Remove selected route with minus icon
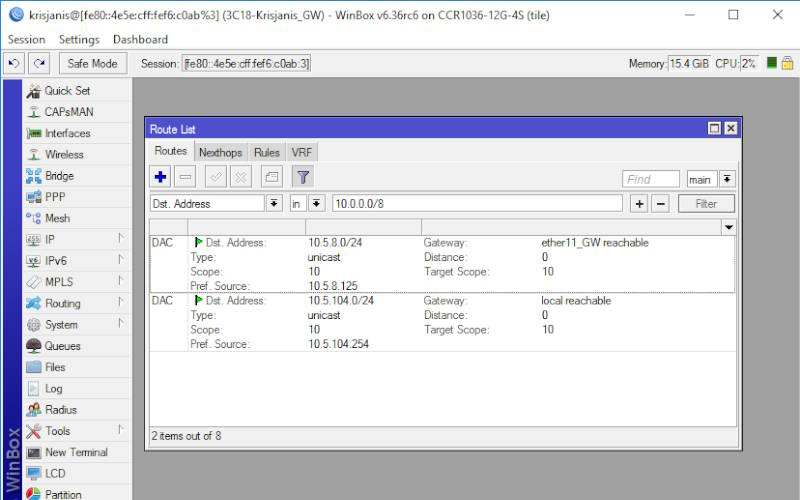This screenshot has width=800, height=500. pyautogui.click(x=185, y=177)
